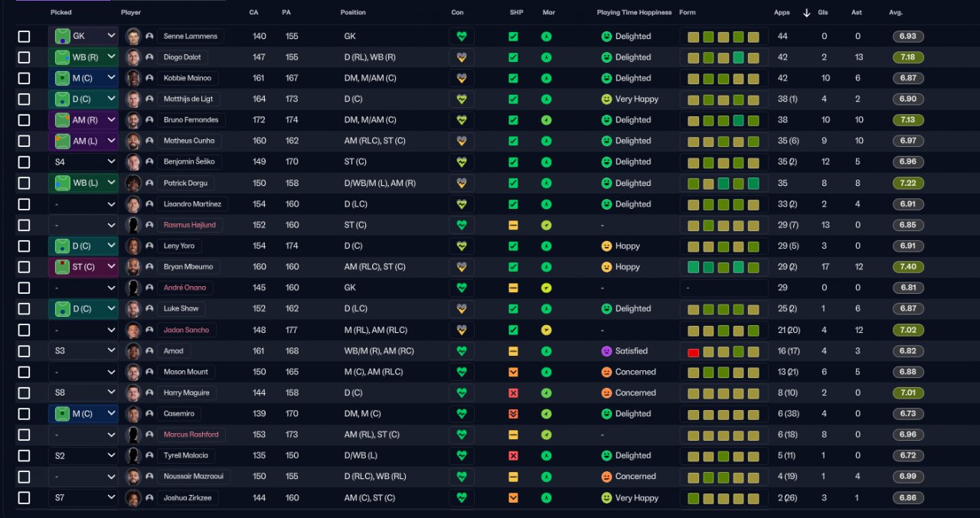Sort by the CA column header
The height and width of the screenshot is (518, 980).
pyautogui.click(x=254, y=12)
